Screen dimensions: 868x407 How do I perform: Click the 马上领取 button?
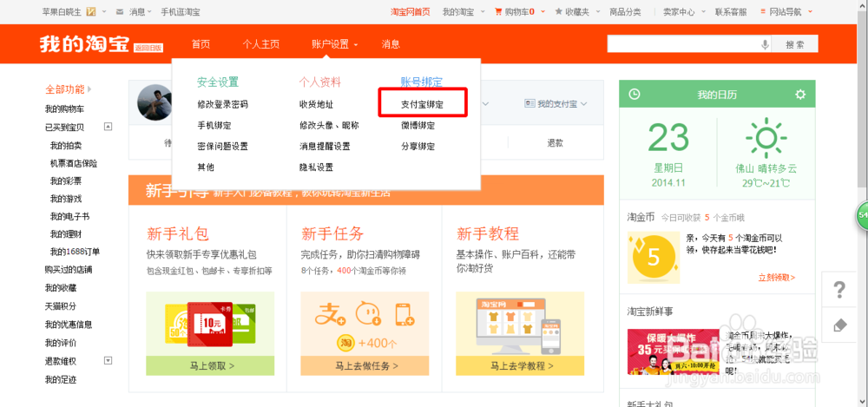pyautogui.click(x=210, y=366)
